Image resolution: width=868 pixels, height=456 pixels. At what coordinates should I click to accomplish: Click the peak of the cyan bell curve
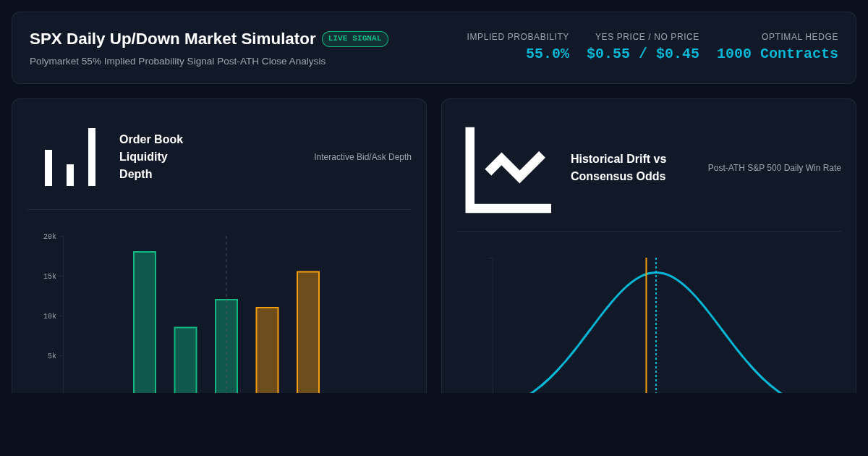655,273
